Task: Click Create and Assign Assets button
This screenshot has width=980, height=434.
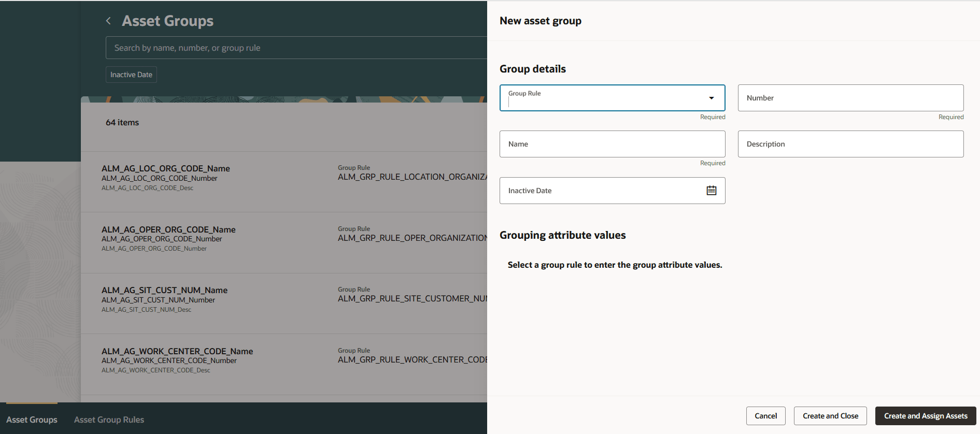Action: point(925,416)
